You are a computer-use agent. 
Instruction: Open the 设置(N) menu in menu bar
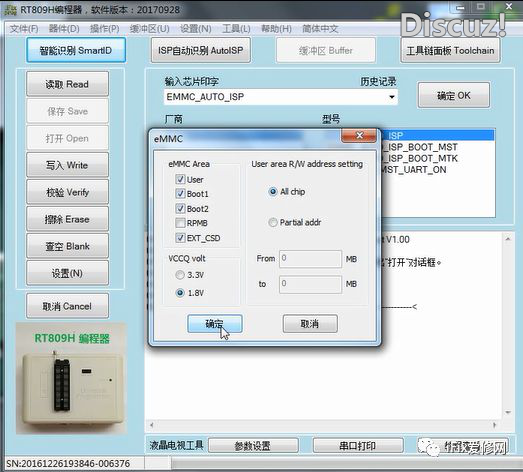195,29
